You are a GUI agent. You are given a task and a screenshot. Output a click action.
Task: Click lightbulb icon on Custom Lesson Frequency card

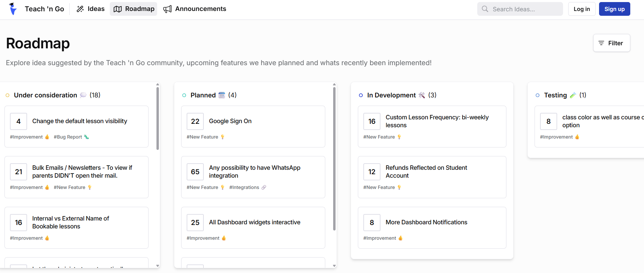tap(399, 137)
